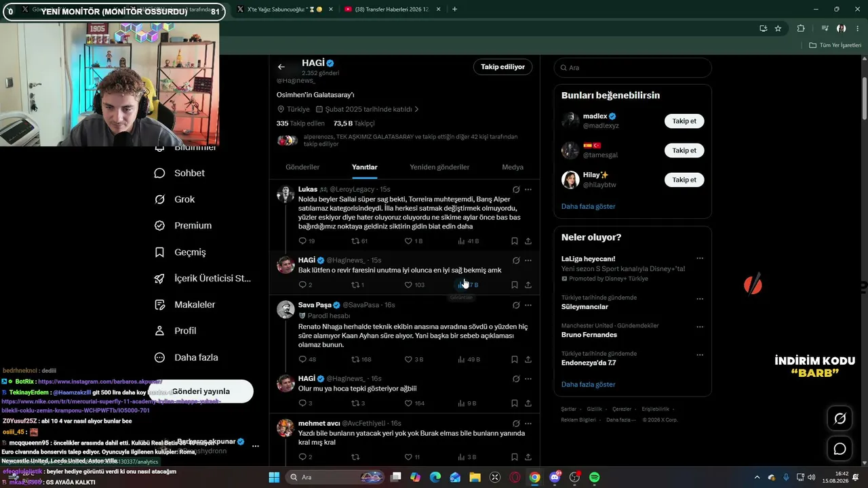Reply to HAGİ's revir faresini post
868x488 pixels.
302,285
